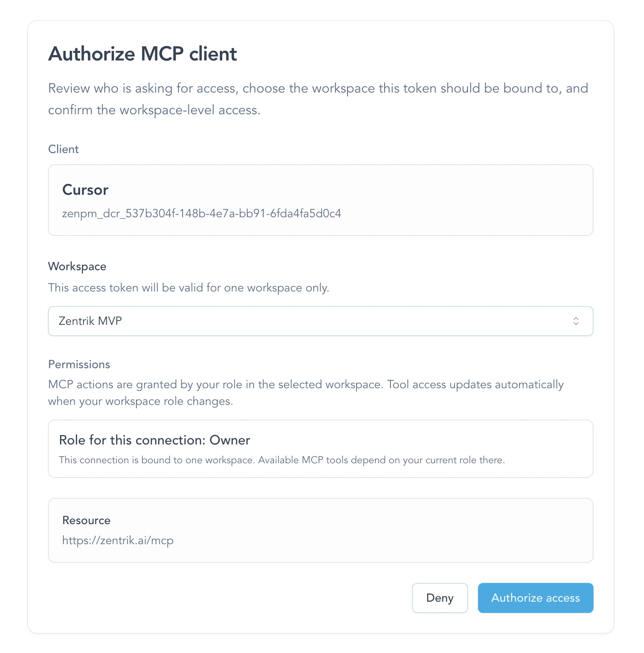
Task: Click the workspace binding note under Owner role
Action: [x=282, y=460]
